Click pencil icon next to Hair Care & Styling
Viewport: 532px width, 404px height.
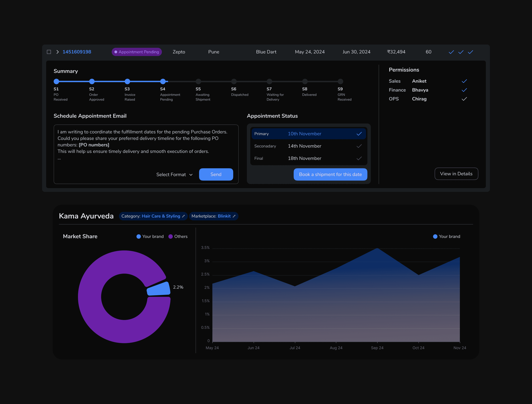click(184, 216)
